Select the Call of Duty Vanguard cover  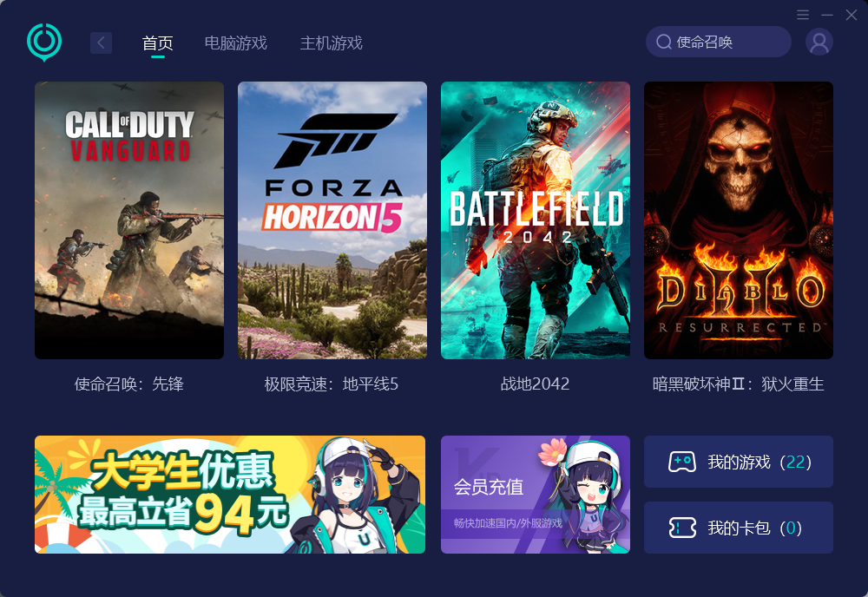pyautogui.click(x=129, y=220)
